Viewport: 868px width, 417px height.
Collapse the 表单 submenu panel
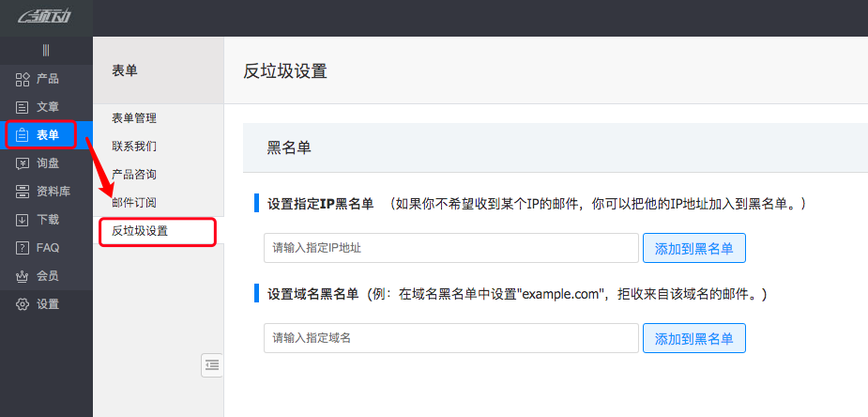212,365
